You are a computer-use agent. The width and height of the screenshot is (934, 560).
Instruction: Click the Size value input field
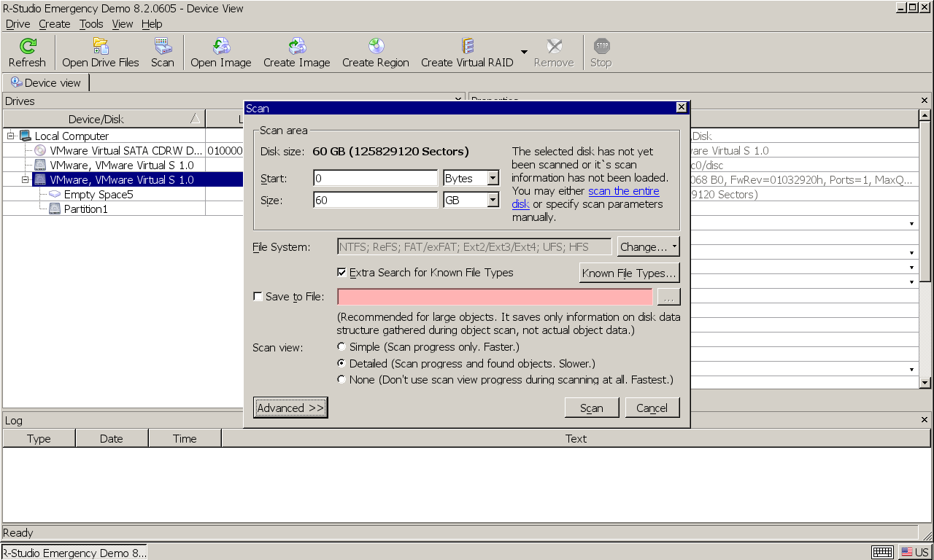click(x=376, y=200)
